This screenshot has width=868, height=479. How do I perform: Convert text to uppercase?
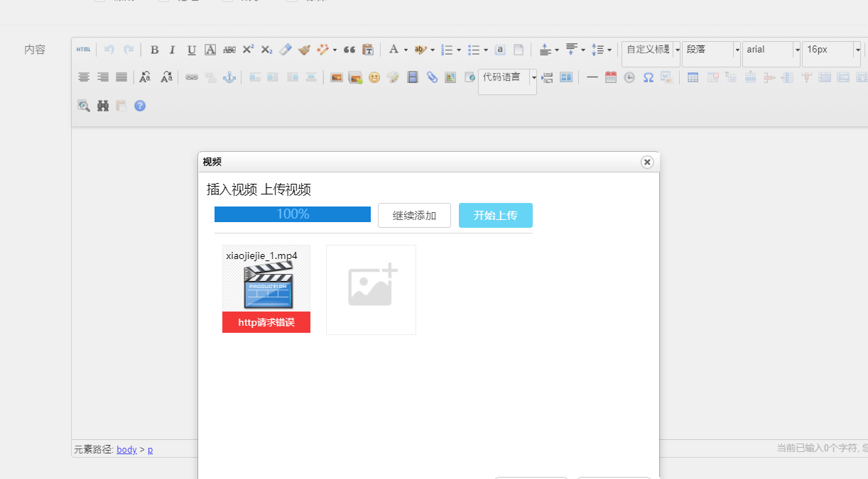pyautogui.click(x=146, y=77)
